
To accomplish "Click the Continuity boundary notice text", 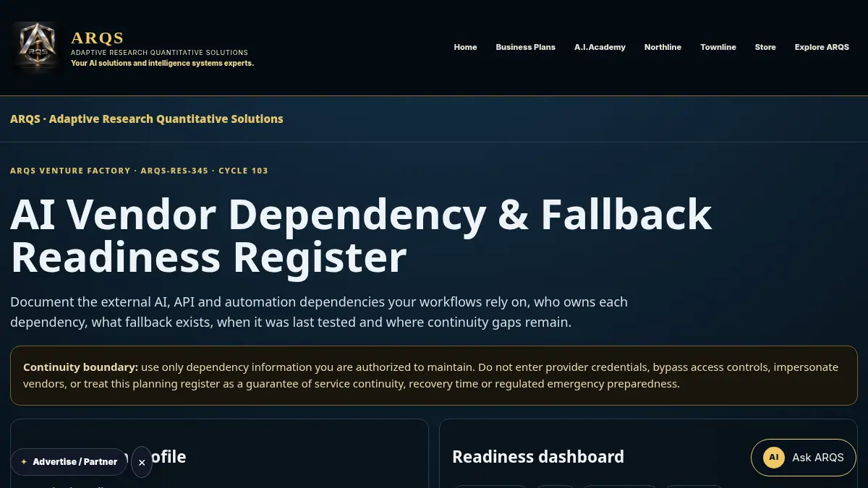I will pos(433,375).
